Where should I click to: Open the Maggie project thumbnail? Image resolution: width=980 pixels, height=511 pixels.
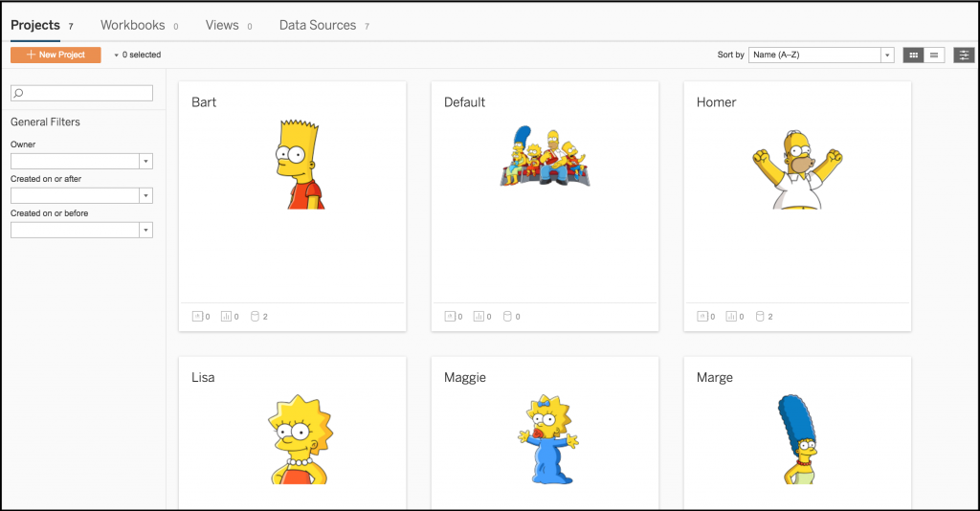coord(548,439)
